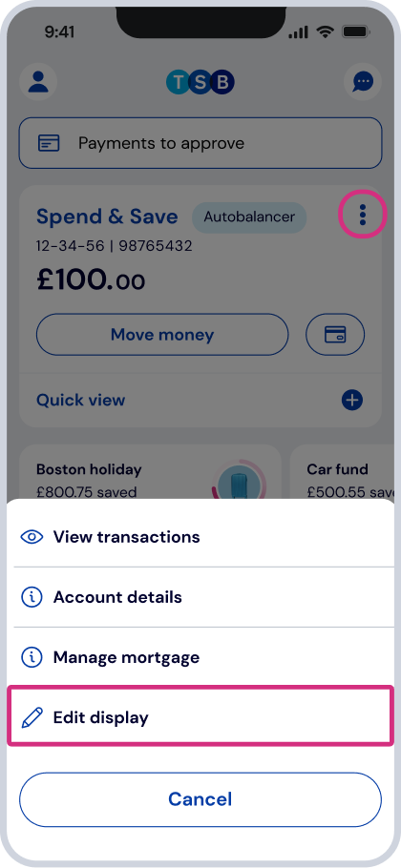Click the pencil icon beside Edit display
The image size is (401, 868).
coord(32,718)
